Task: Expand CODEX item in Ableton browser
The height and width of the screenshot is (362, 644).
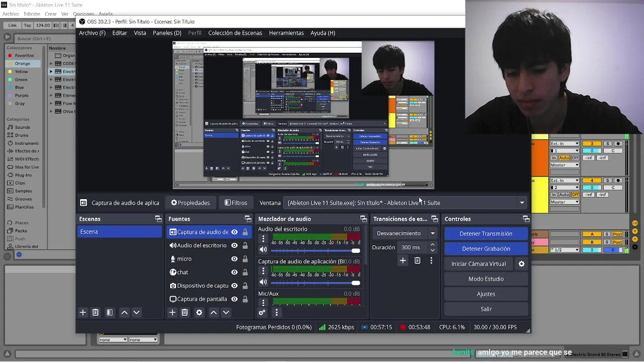Action: (51, 63)
